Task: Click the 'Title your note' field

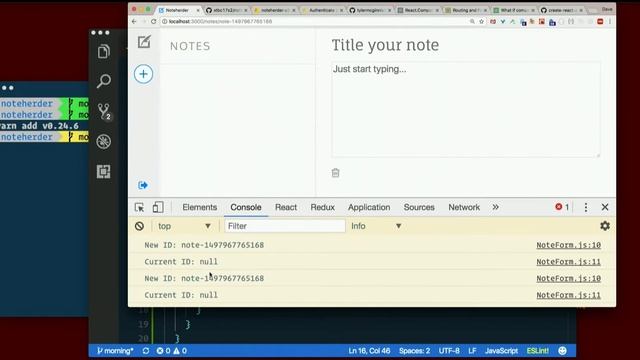Action: [385, 45]
